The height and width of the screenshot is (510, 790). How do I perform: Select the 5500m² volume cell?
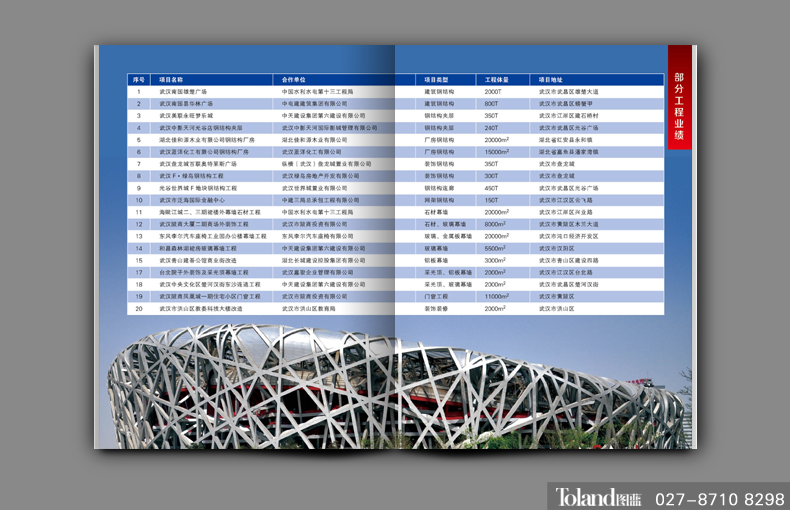point(497,248)
